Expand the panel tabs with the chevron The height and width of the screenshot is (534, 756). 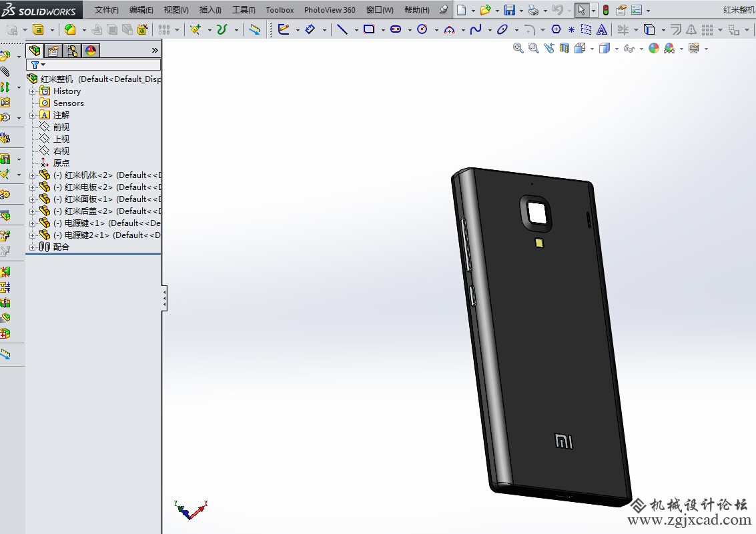tap(155, 50)
